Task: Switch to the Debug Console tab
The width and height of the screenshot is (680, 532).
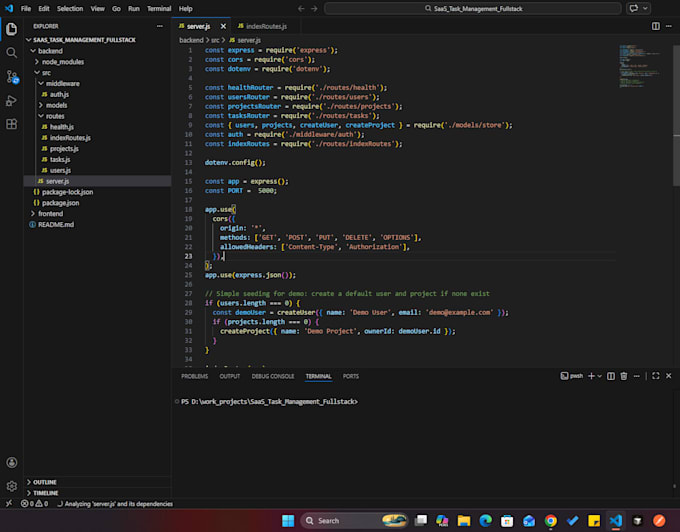Action: coord(273,376)
